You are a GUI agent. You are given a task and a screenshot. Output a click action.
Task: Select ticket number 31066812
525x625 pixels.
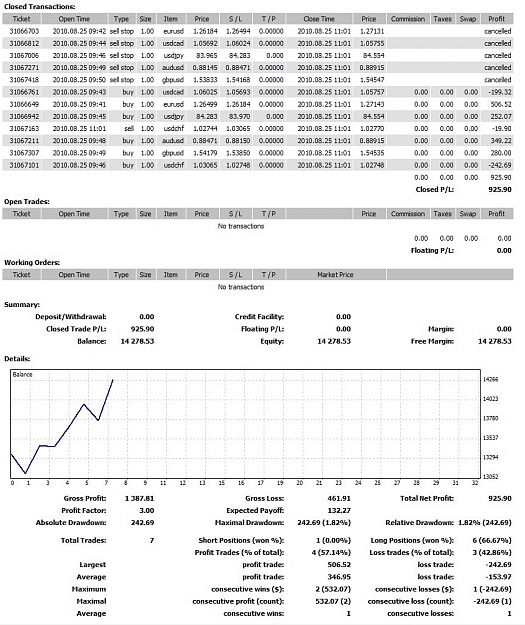pos(24,43)
